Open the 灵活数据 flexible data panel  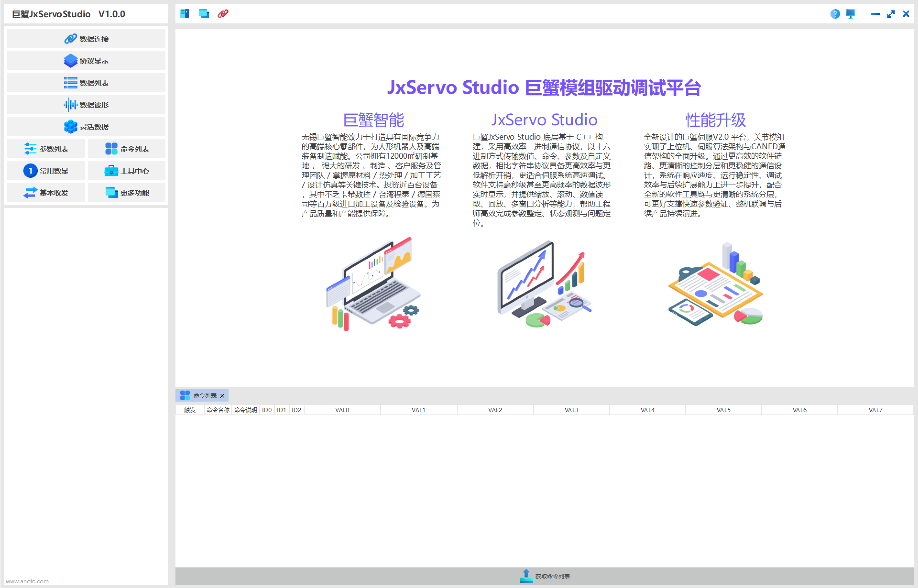pos(86,126)
